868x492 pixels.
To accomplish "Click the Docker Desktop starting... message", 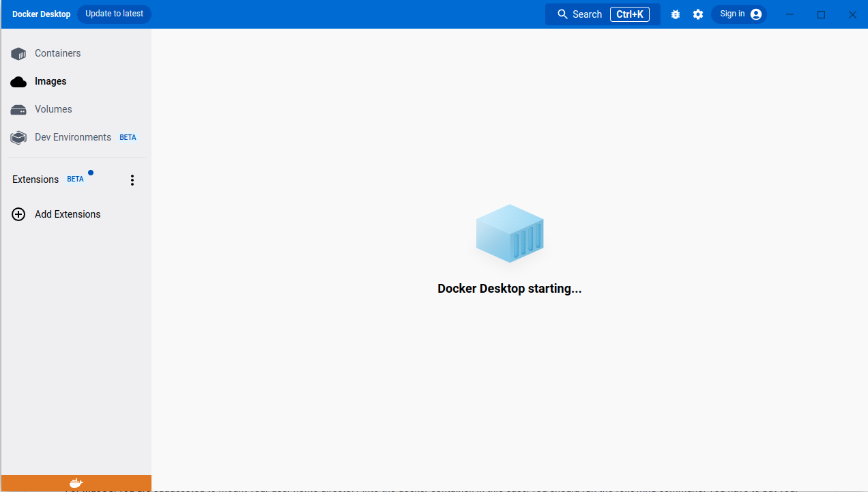I will [x=510, y=289].
